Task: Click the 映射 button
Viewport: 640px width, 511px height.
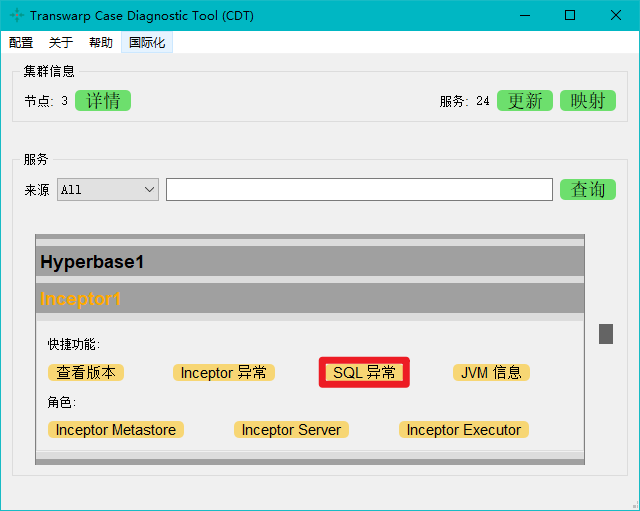Action: pyautogui.click(x=588, y=101)
